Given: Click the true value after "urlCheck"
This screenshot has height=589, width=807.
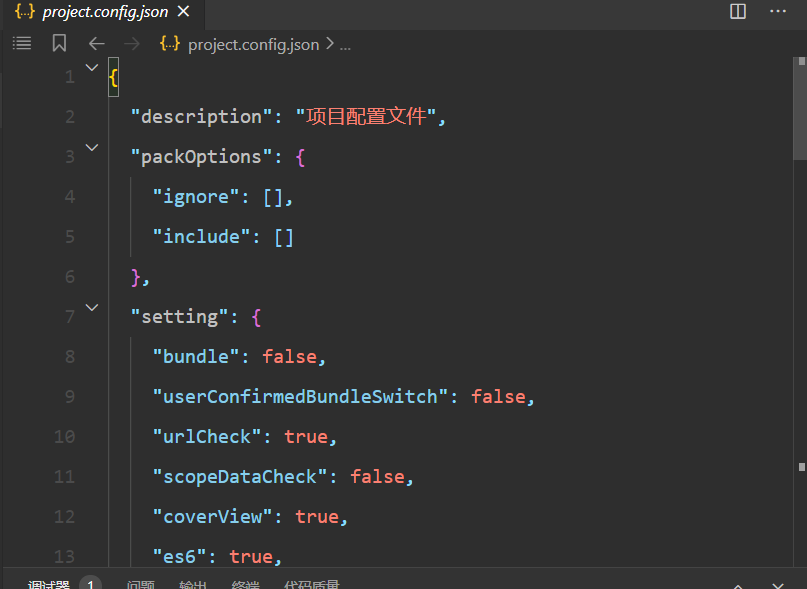Looking at the screenshot, I should coord(306,437).
